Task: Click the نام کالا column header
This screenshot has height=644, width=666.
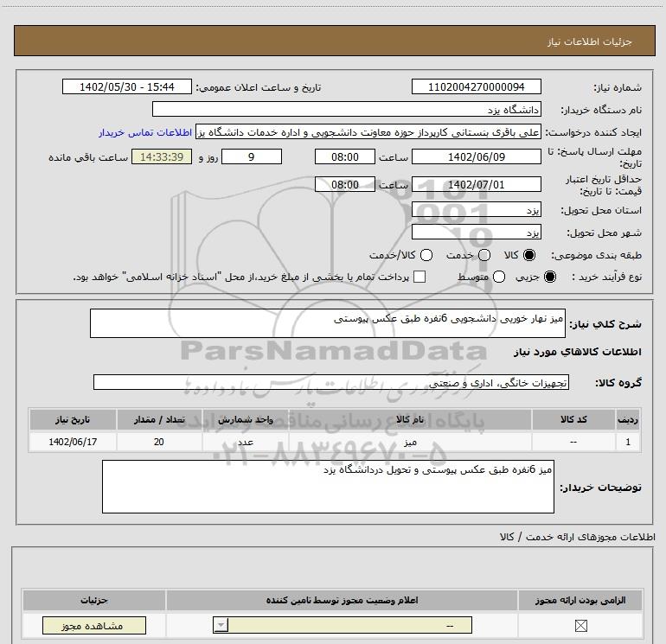Action: [410, 419]
